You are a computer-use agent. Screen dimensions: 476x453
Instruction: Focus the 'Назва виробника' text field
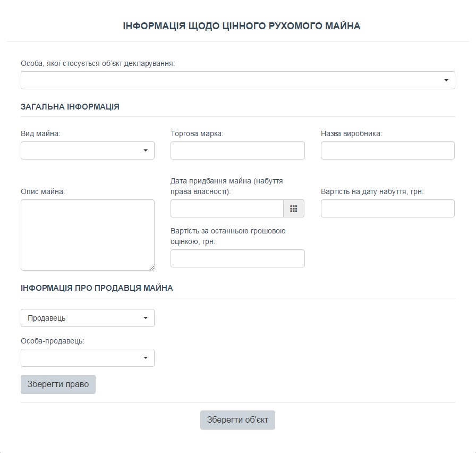click(388, 150)
